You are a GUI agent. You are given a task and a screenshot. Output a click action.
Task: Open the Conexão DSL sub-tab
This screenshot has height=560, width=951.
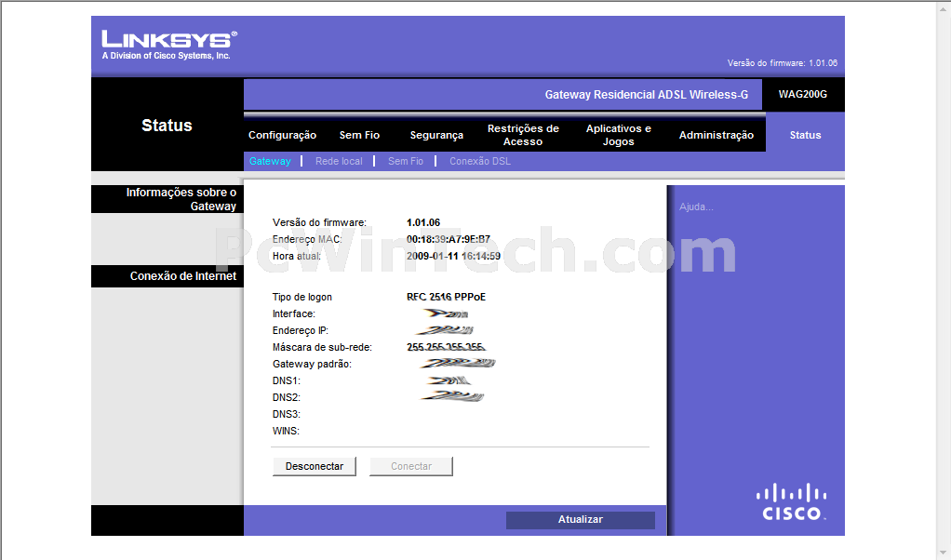(480, 161)
